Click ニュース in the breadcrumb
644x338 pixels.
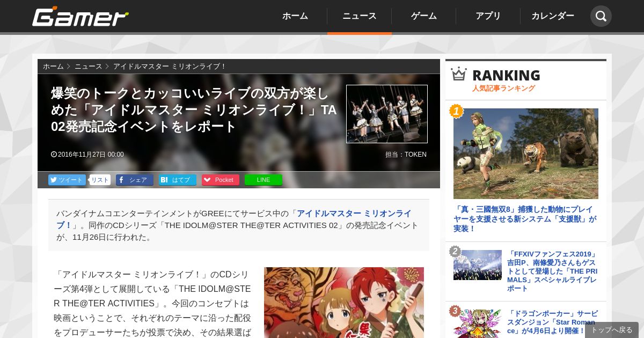pyautogui.click(x=88, y=67)
